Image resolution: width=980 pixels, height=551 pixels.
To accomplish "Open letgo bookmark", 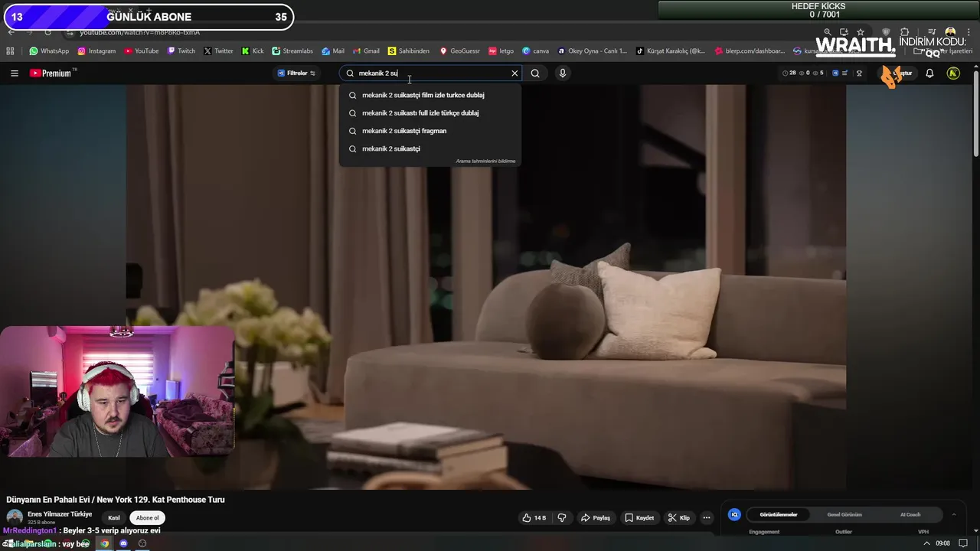I will pyautogui.click(x=501, y=51).
